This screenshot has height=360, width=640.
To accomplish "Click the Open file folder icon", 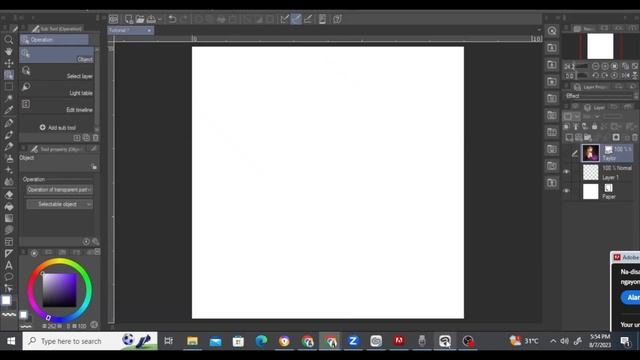I will click(x=140, y=19).
